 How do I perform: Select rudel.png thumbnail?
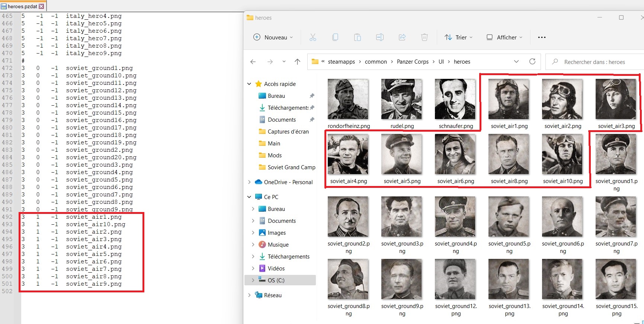click(x=402, y=99)
